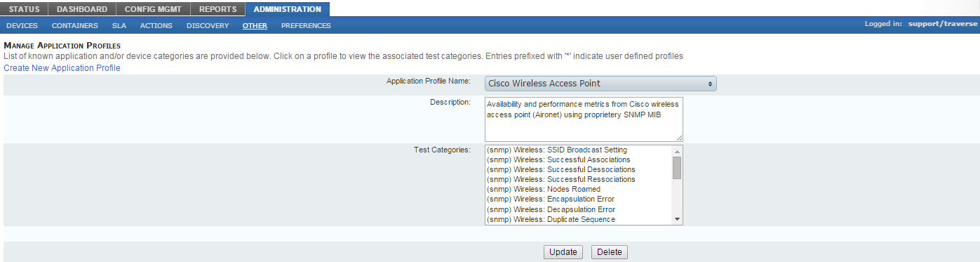Select the DEVICES submenu item
Screen dimensions: 980x262
[x=22, y=25]
